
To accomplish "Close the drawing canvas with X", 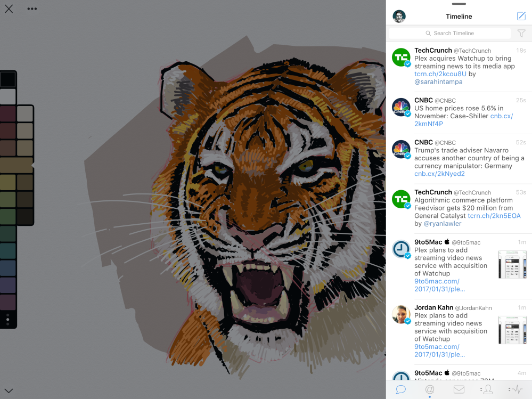I will point(9,9).
